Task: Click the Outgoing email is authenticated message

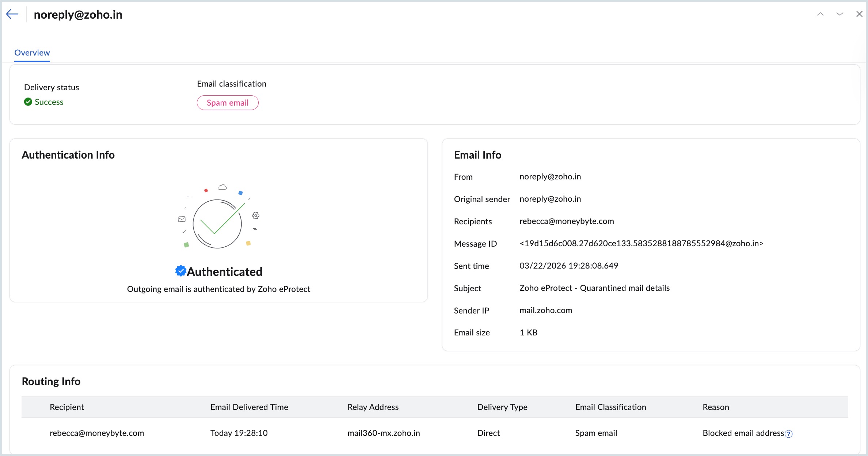Action: [x=218, y=289]
